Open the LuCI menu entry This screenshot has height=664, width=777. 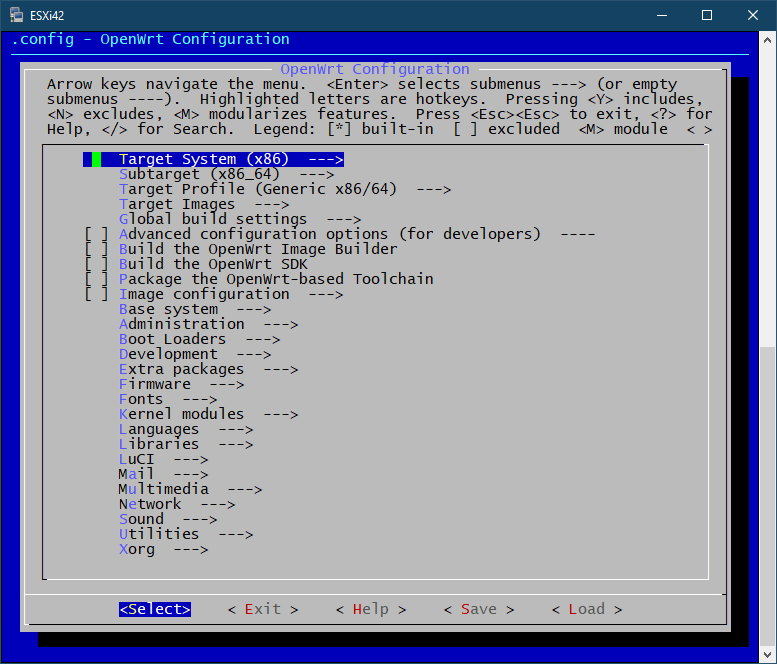pos(164,459)
